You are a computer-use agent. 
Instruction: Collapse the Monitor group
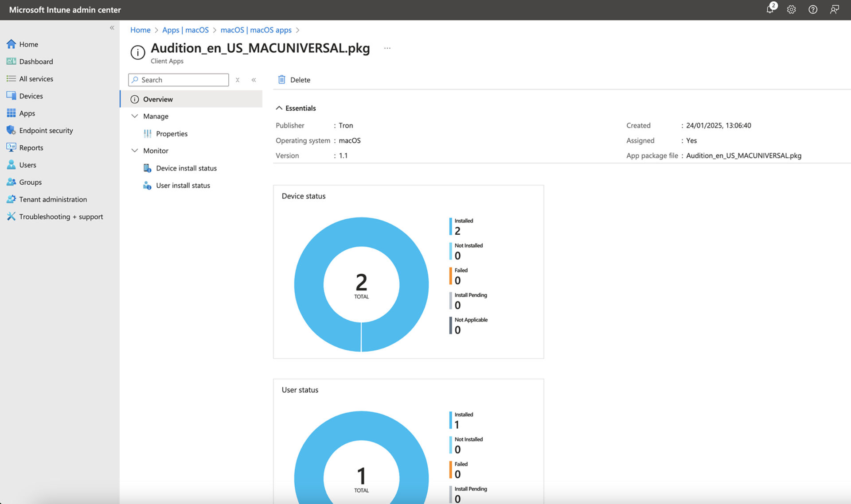135,151
